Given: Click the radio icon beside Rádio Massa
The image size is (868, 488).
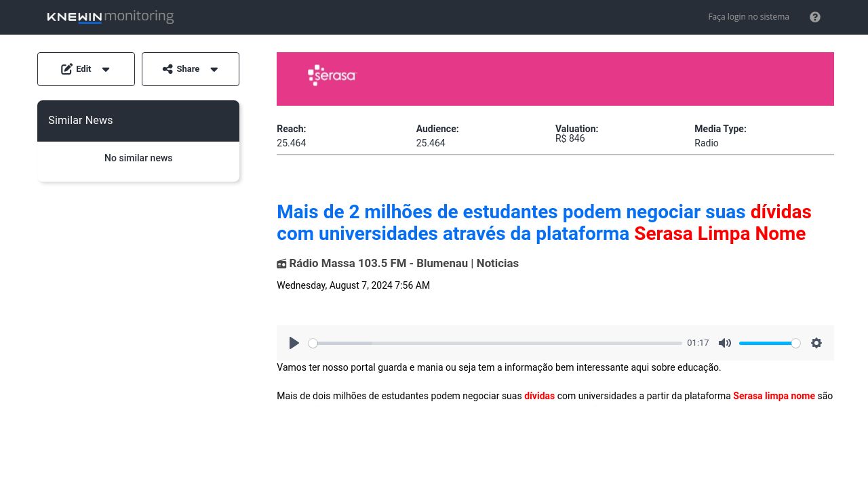Looking at the screenshot, I should tap(281, 264).
